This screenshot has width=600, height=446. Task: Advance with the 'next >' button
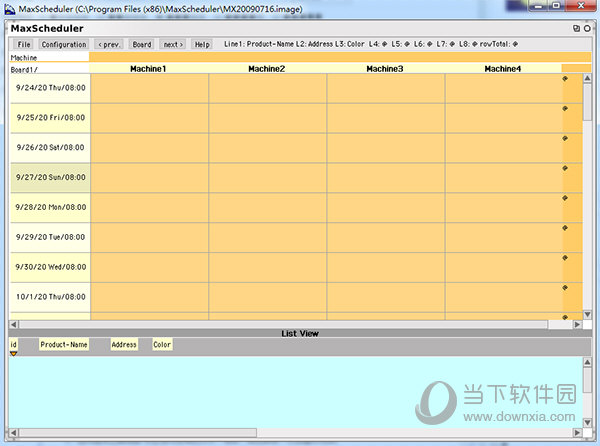173,44
